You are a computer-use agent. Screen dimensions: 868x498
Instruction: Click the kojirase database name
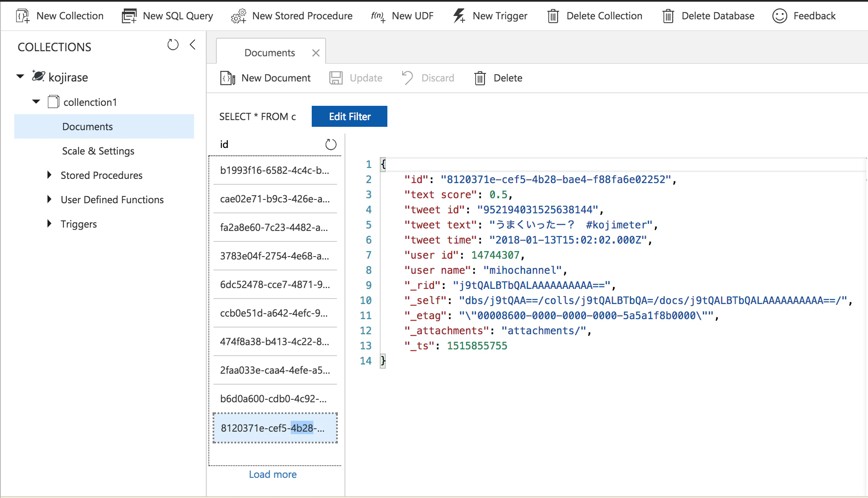click(68, 77)
